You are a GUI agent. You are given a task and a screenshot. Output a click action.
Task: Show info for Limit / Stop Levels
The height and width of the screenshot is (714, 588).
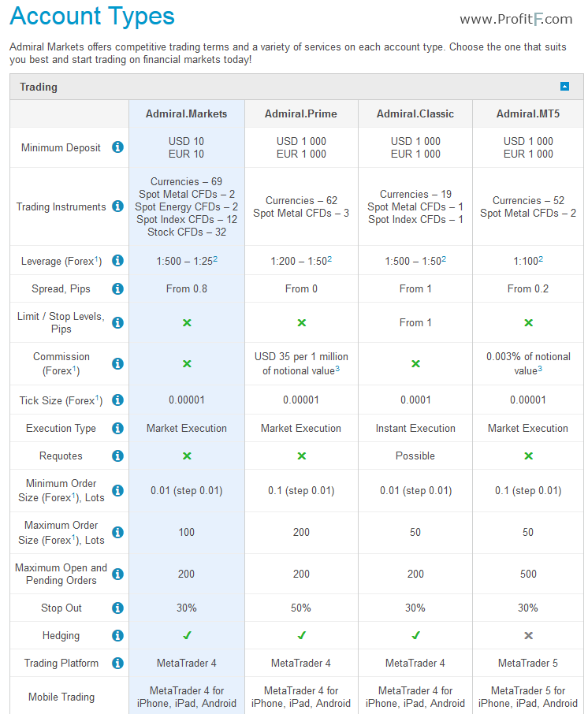pos(117,322)
